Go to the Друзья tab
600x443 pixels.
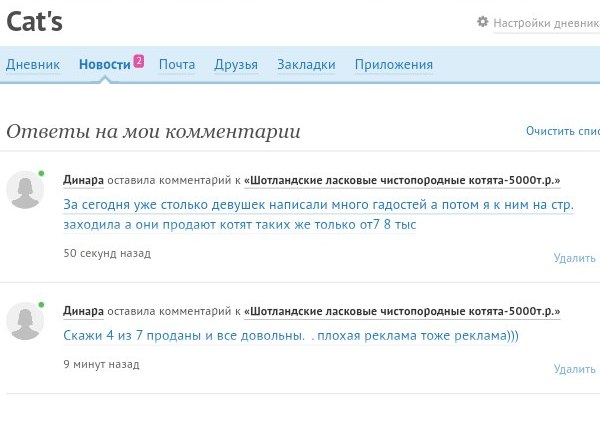pos(236,65)
